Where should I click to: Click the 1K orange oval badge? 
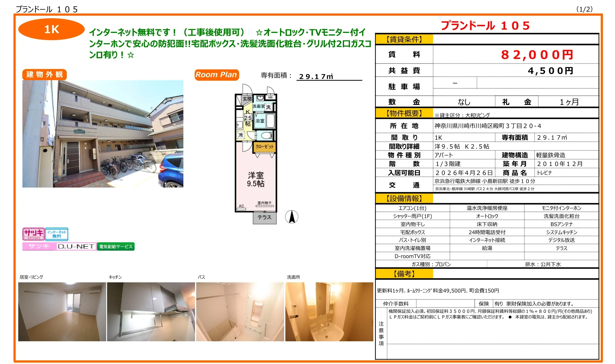51,29
